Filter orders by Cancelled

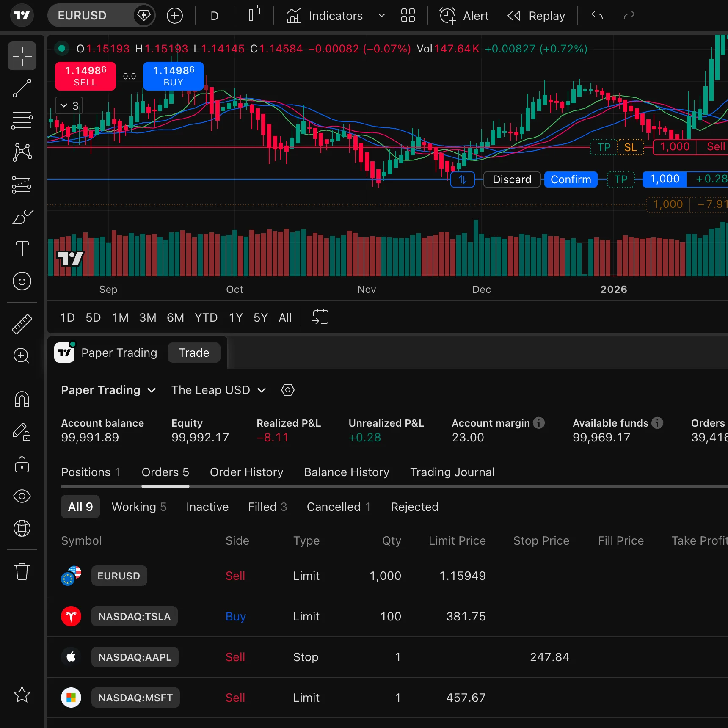coord(339,507)
